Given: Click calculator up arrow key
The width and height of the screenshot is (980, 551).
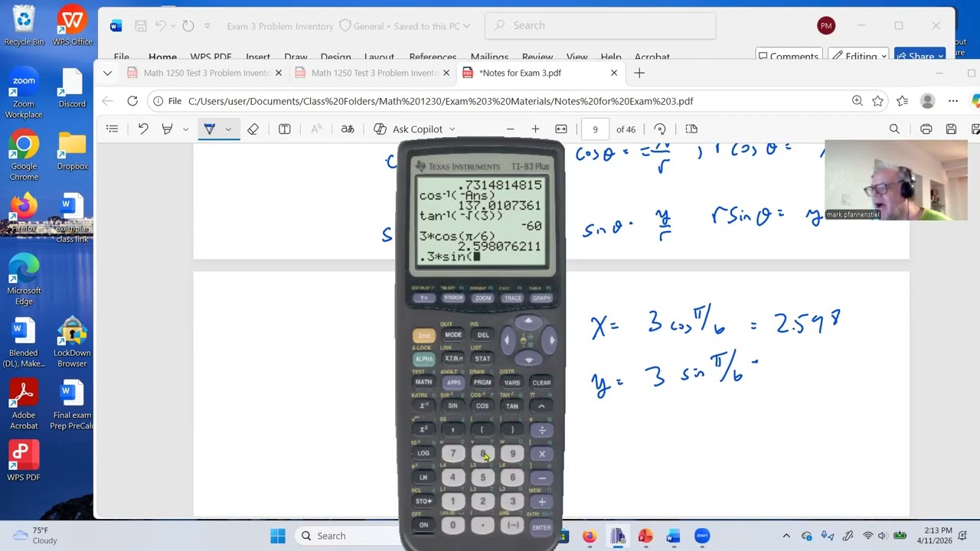Looking at the screenshot, I should [528, 322].
